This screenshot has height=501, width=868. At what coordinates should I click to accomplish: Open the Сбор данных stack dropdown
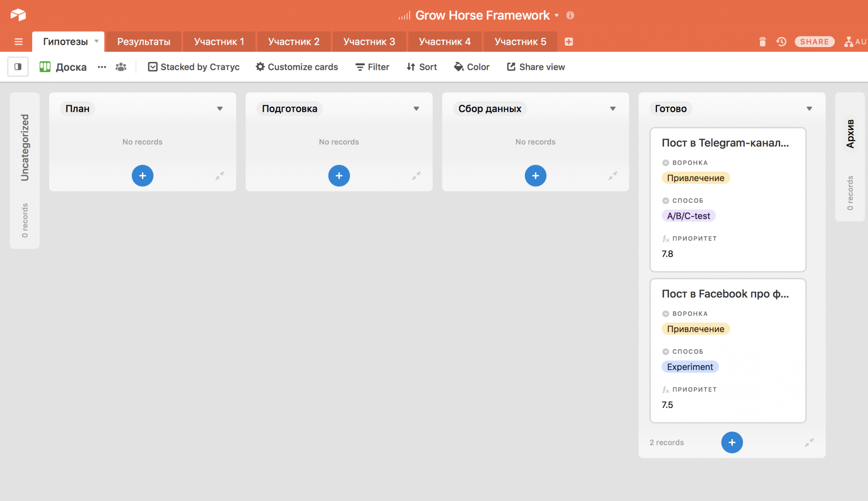pos(612,109)
